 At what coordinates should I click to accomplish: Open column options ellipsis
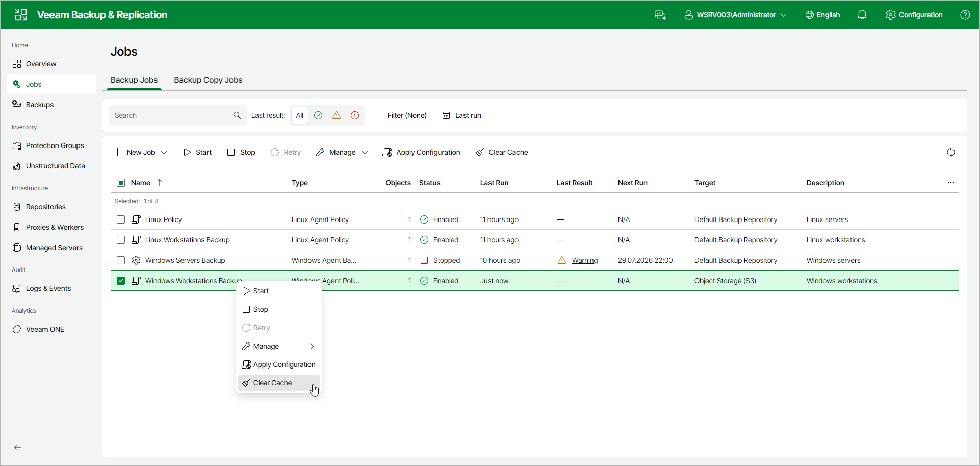click(951, 183)
